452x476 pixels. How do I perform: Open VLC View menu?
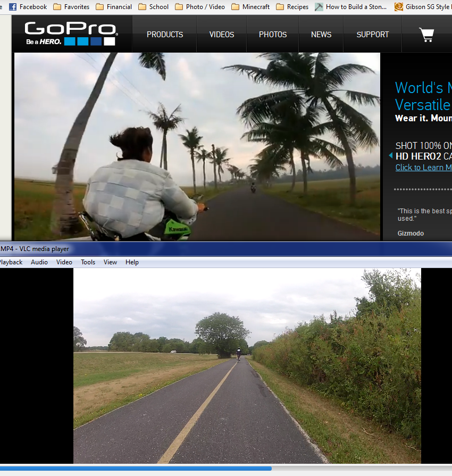point(110,262)
